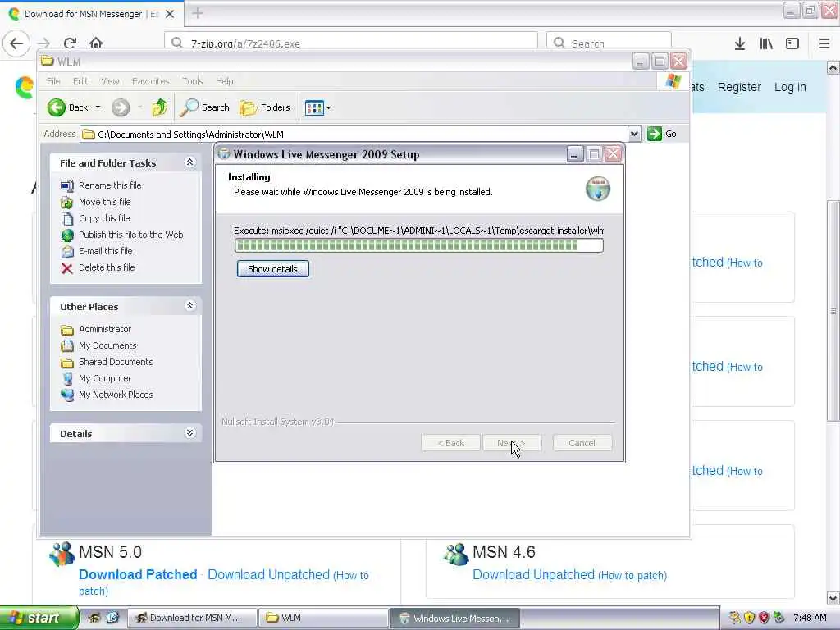This screenshot has width=840, height=630.
Task: Click Cancel in the Messenger setup
Action: coord(582,443)
